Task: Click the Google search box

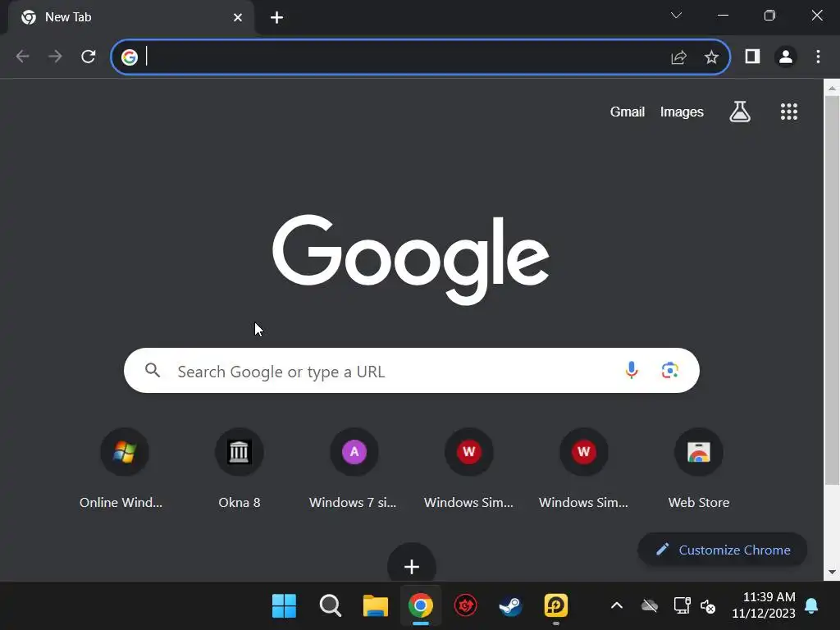Action: 412,371
